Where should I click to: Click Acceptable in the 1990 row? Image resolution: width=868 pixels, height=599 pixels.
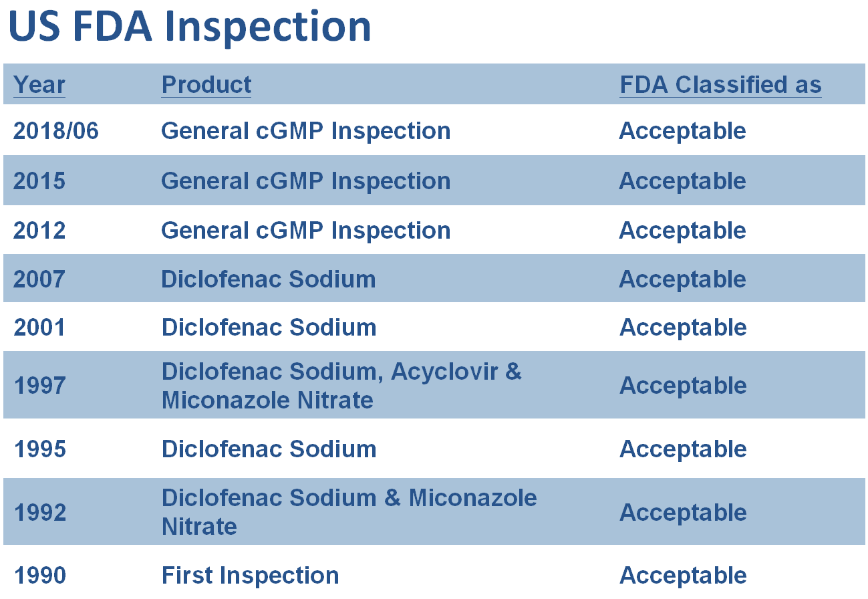pos(683,576)
